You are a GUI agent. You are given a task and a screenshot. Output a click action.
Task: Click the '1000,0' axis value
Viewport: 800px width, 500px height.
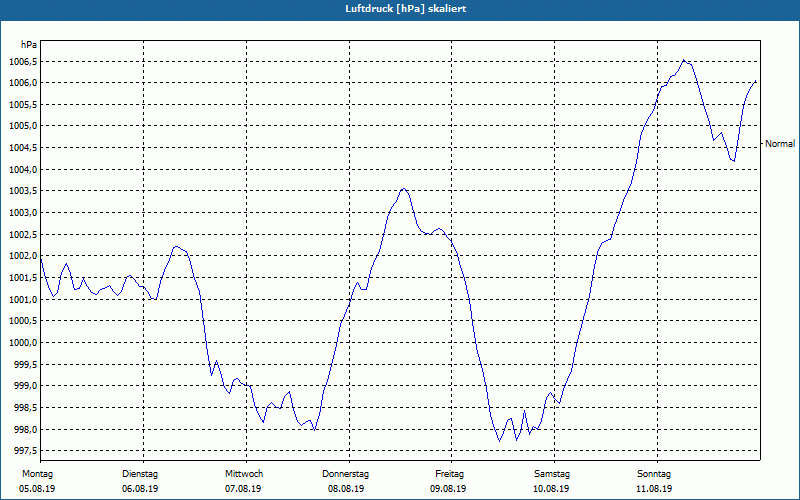pyautogui.click(x=23, y=343)
